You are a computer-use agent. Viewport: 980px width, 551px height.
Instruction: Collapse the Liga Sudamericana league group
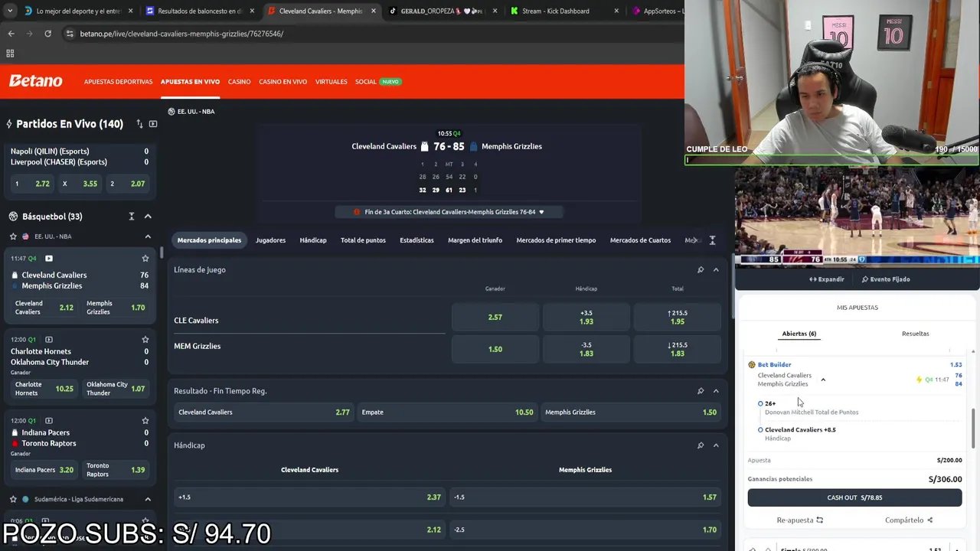(148, 499)
